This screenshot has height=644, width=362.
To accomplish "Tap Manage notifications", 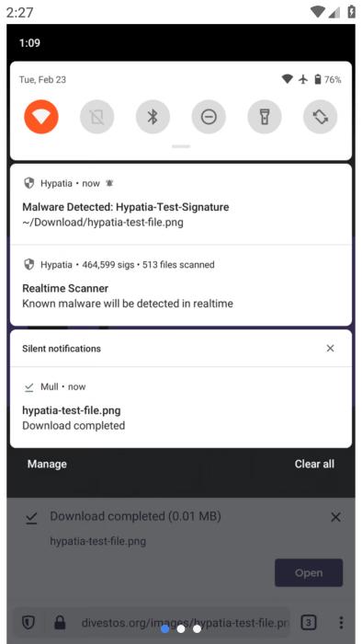I will (47, 464).
